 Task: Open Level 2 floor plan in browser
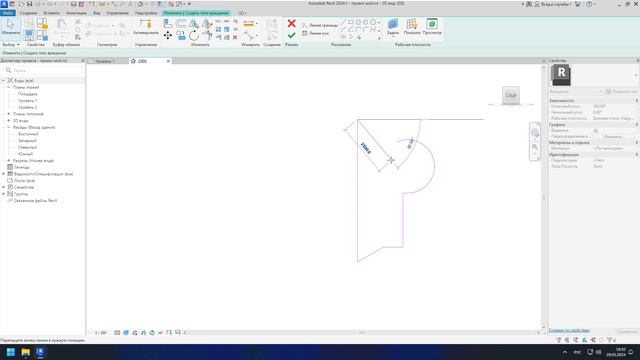pos(27,107)
